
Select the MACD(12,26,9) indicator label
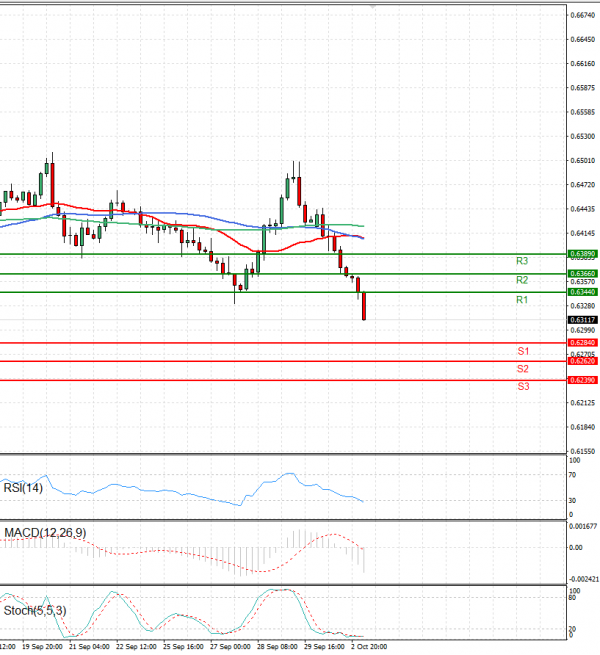(42, 531)
